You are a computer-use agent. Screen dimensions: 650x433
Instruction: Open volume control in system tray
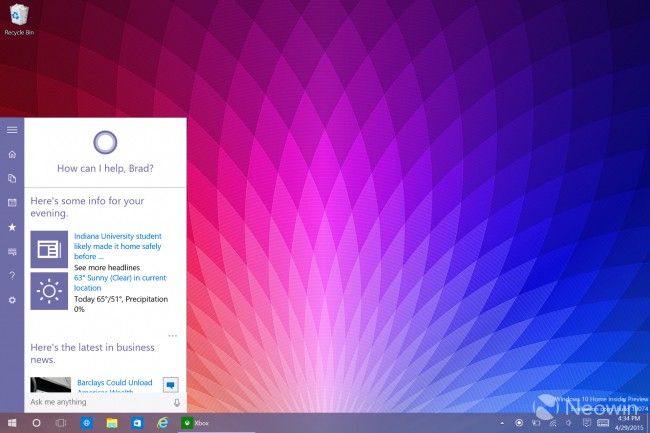tap(569, 423)
